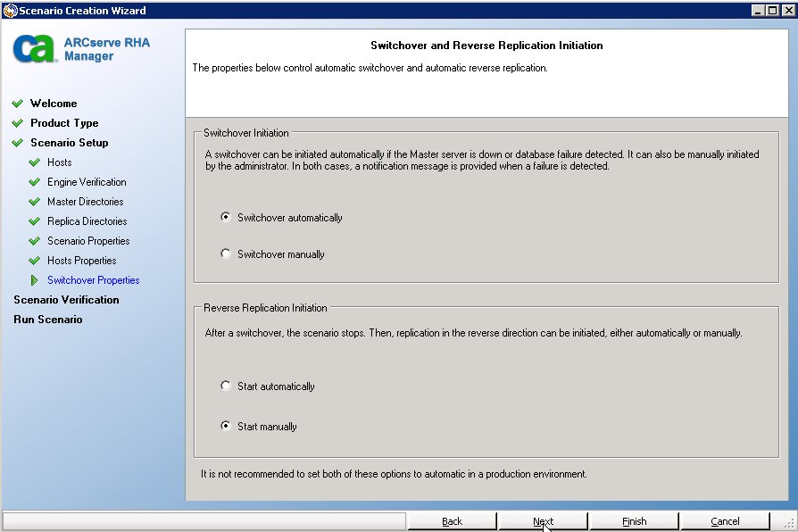Go to the Replica Directories step
This screenshot has height=532, width=798.
[87, 221]
